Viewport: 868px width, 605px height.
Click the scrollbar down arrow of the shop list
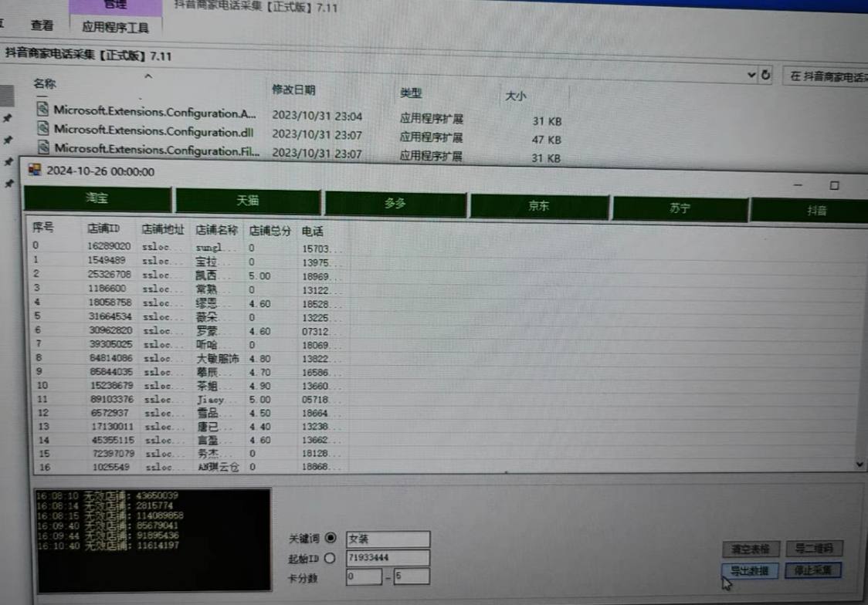point(858,465)
